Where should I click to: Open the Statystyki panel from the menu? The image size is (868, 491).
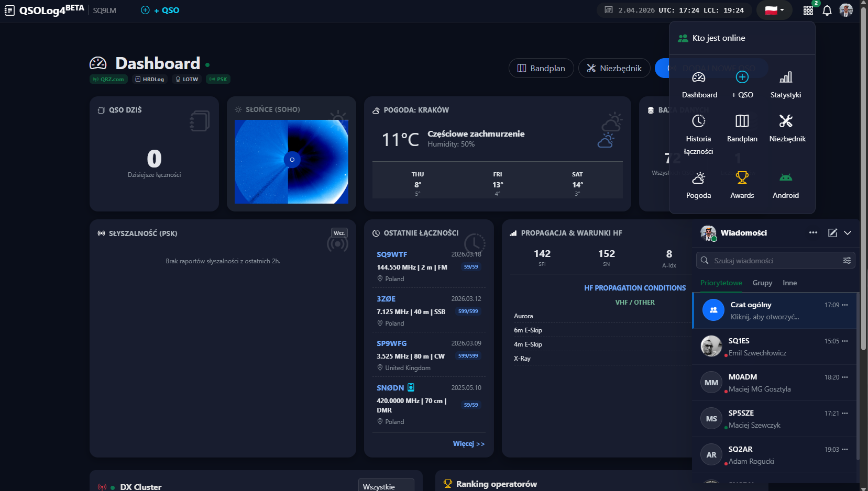785,84
